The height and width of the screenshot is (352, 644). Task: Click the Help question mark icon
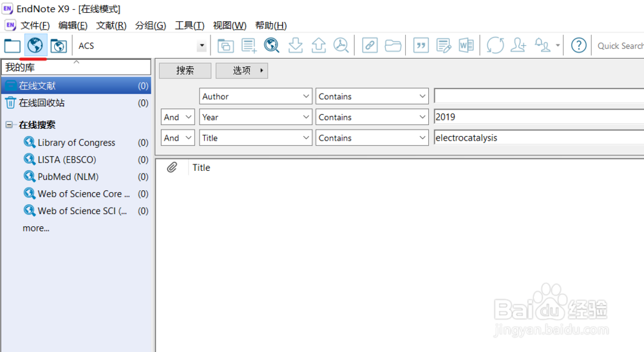(579, 46)
